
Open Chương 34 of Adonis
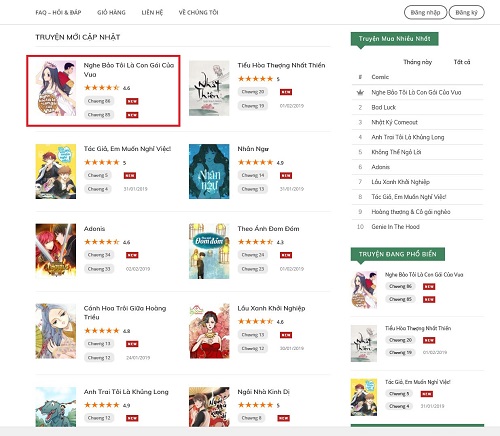[x=99, y=255]
